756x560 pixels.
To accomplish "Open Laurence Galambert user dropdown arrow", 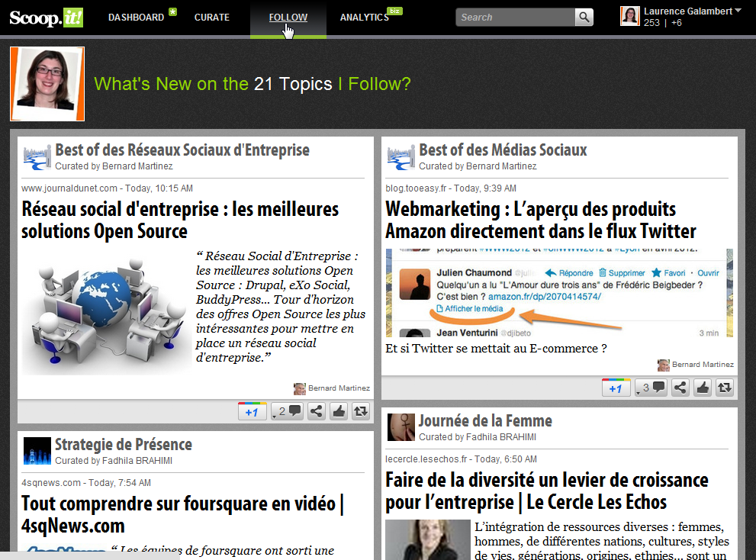I will 738,10.
